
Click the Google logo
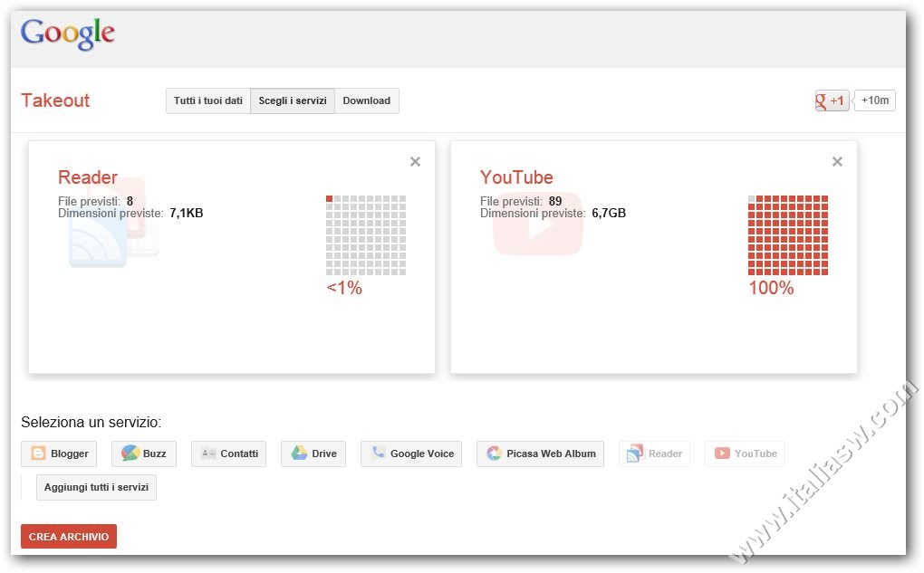(67, 33)
